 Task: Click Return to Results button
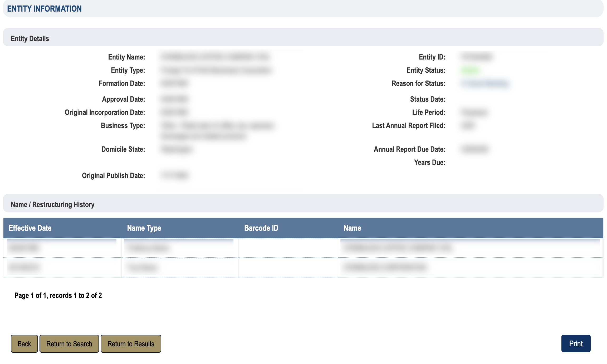[x=131, y=344]
